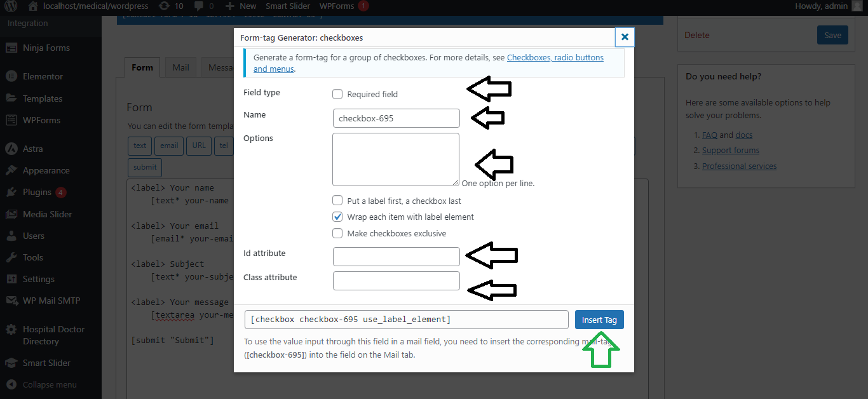
Task: Click the Insert Tag button
Action: click(x=599, y=320)
